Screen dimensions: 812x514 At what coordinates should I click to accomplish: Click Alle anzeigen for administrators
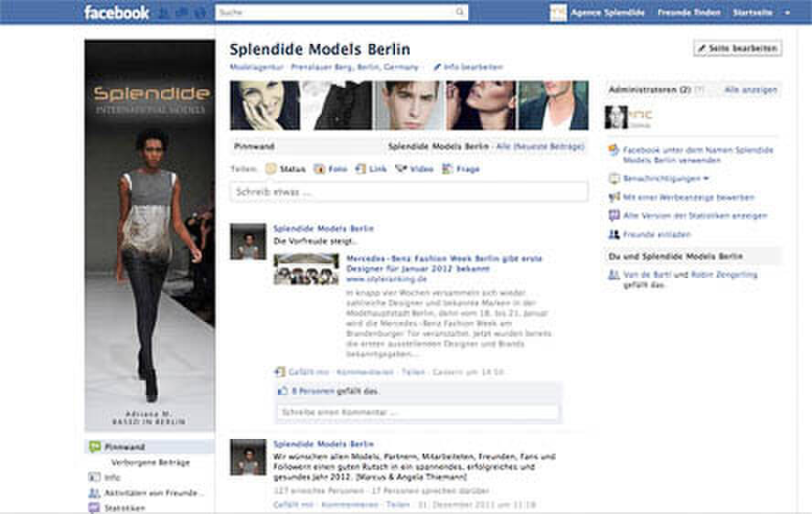coord(751,90)
